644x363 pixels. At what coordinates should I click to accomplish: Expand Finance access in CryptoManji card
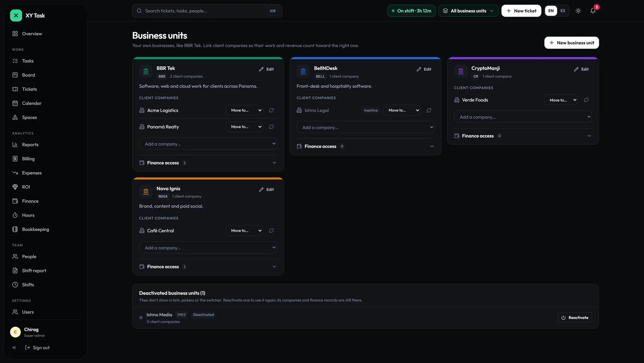[x=523, y=136]
